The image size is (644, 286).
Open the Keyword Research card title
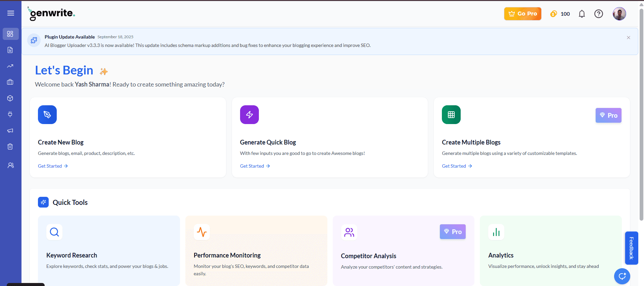pos(72,255)
